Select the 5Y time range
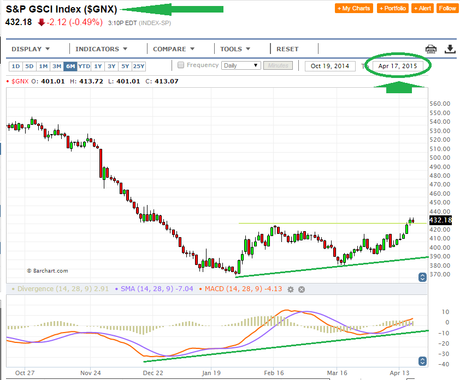The image size is (460, 380). 125,66
